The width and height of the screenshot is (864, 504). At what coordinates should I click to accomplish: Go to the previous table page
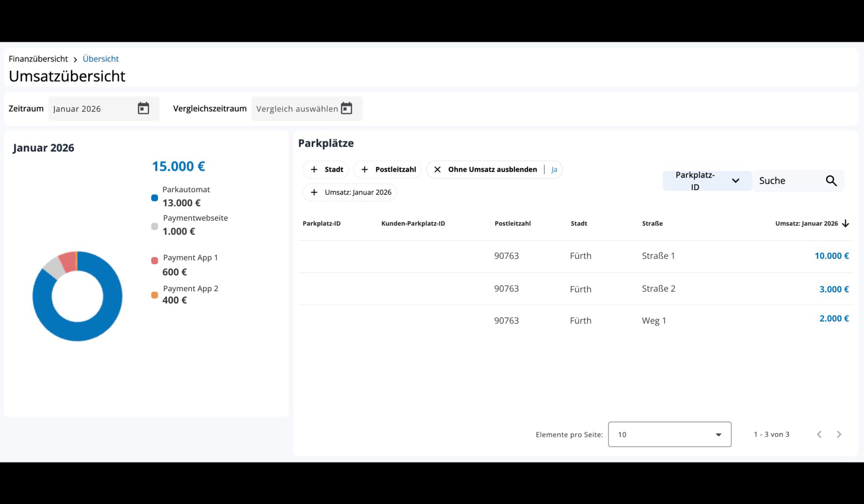coord(819,434)
